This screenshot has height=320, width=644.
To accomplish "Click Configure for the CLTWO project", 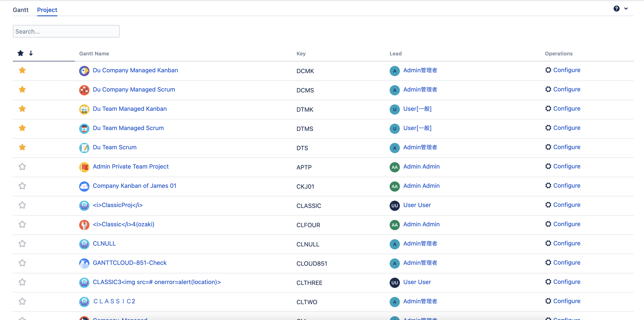I will [567, 301].
